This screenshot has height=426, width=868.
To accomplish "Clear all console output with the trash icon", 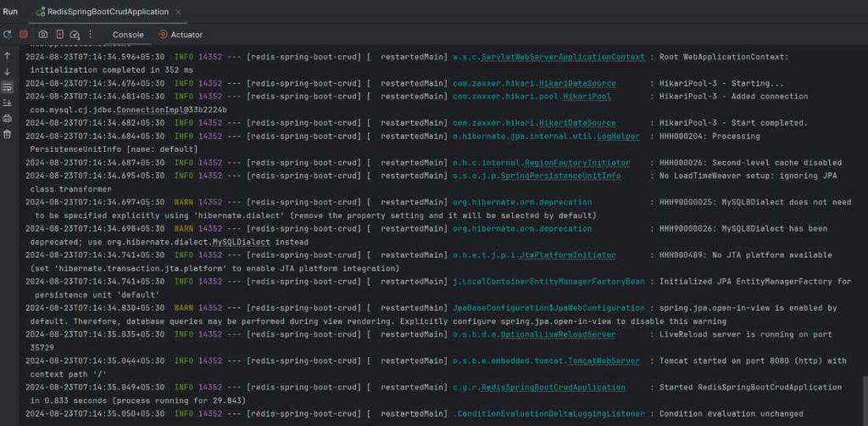I will pos(7,134).
